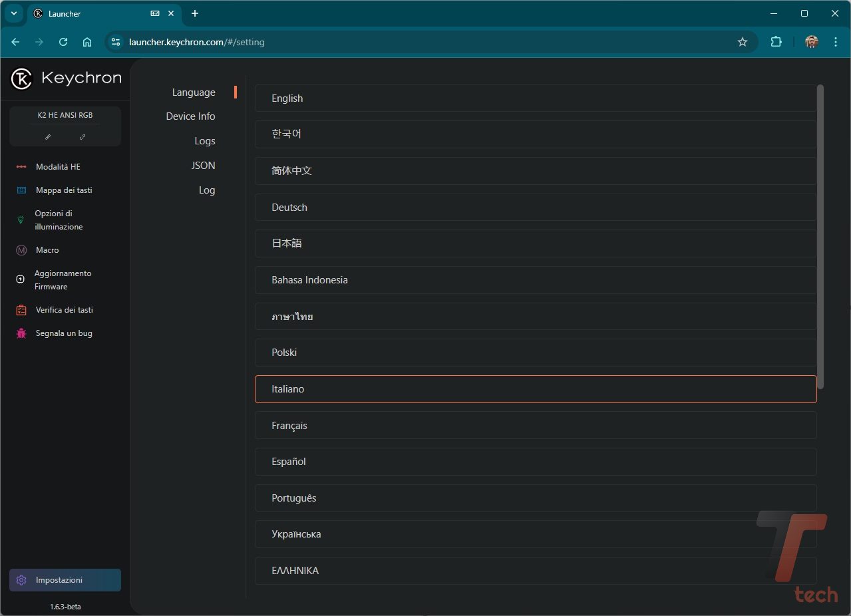
Task: Expand the browser tab search dropdown
Action: pos(13,13)
